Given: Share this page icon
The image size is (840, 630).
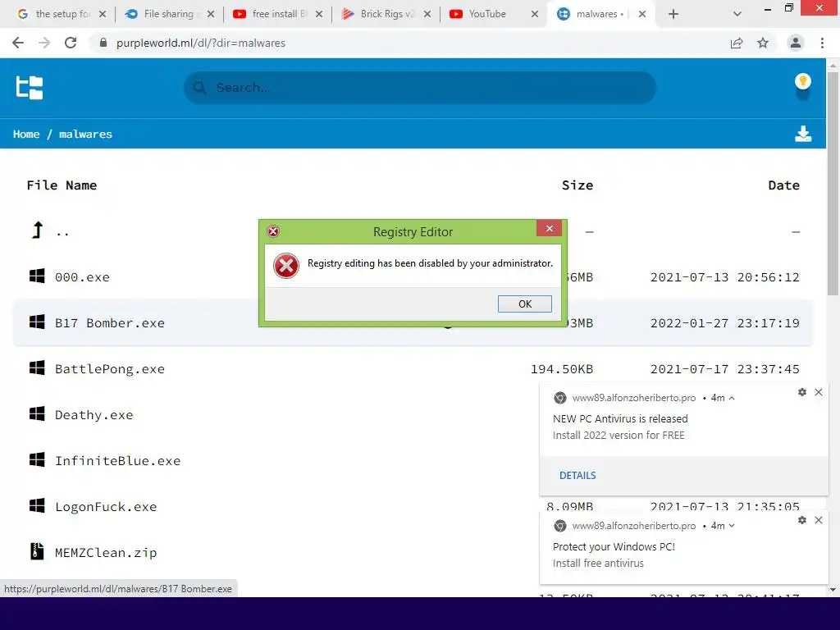Looking at the screenshot, I should (x=737, y=43).
